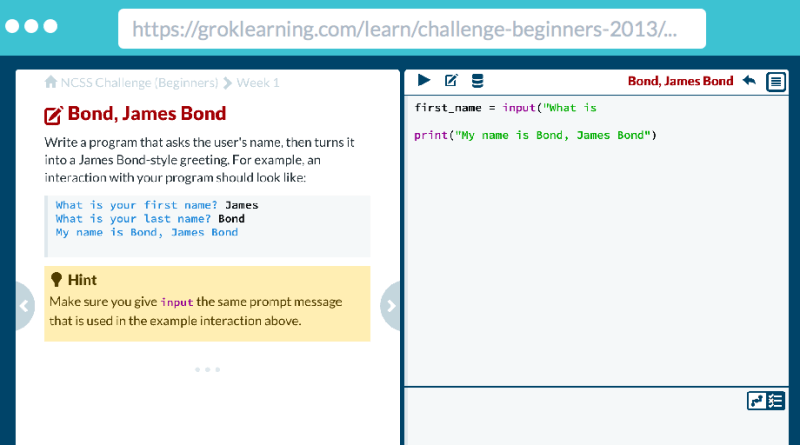Go to previous slide with left arrow
The image size is (800, 445).
coord(24,306)
